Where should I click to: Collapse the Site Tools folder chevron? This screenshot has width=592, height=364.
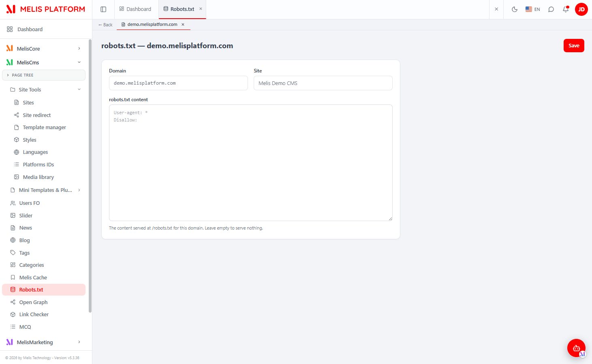pyautogui.click(x=79, y=89)
